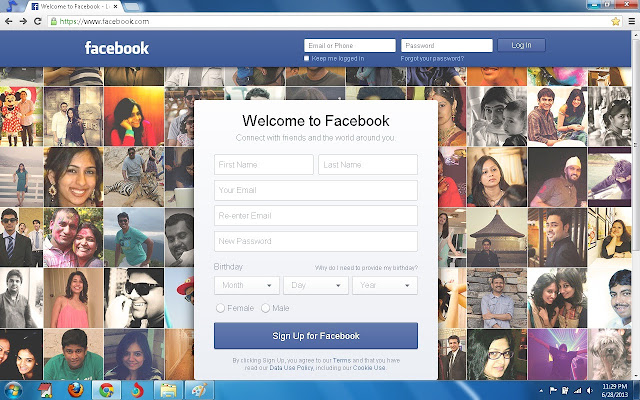Viewport: 640px width, 400px height.
Task: Open the Why do I need birthday link
Action: [366, 268]
